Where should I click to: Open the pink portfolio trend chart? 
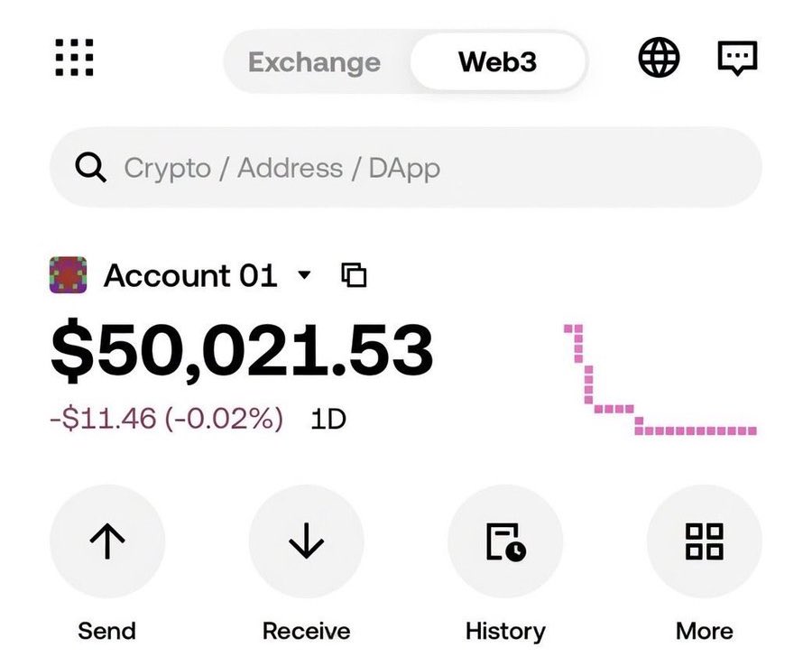[x=660, y=381]
